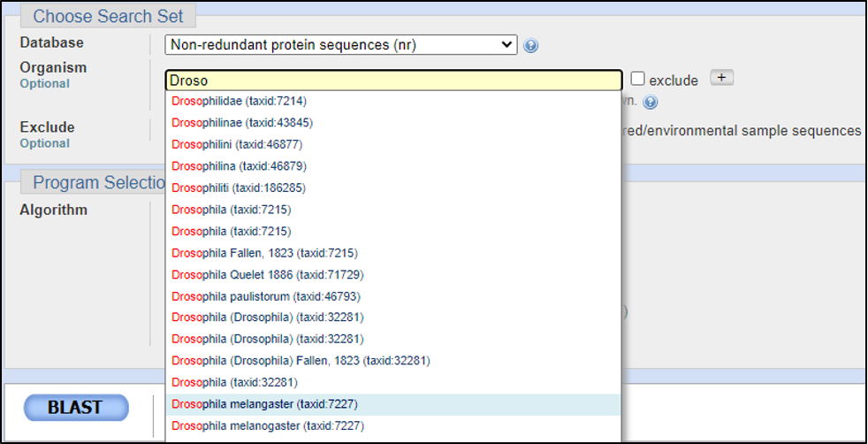
Task: Select Drosophila (Drosophila) Fallen, 1823 (taxid:32281)
Action: tap(301, 361)
